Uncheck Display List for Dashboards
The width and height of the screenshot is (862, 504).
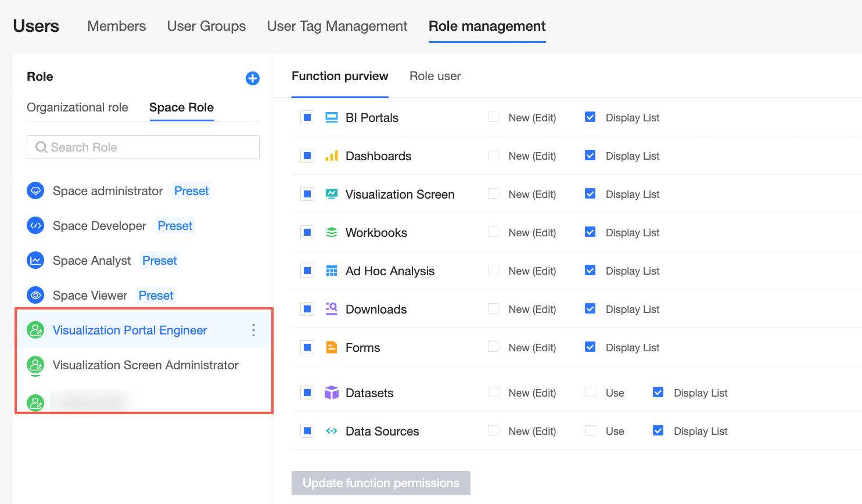coord(590,156)
